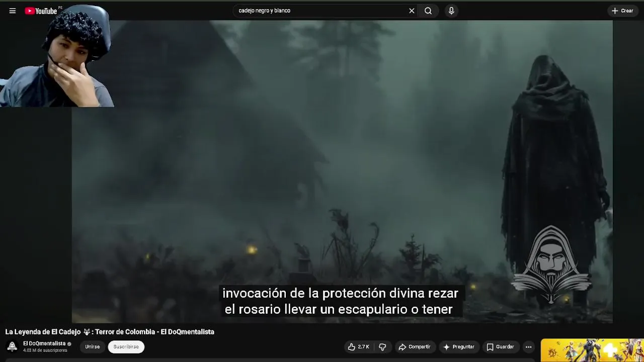Open the Preguntar AI ask button

(458, 347)
